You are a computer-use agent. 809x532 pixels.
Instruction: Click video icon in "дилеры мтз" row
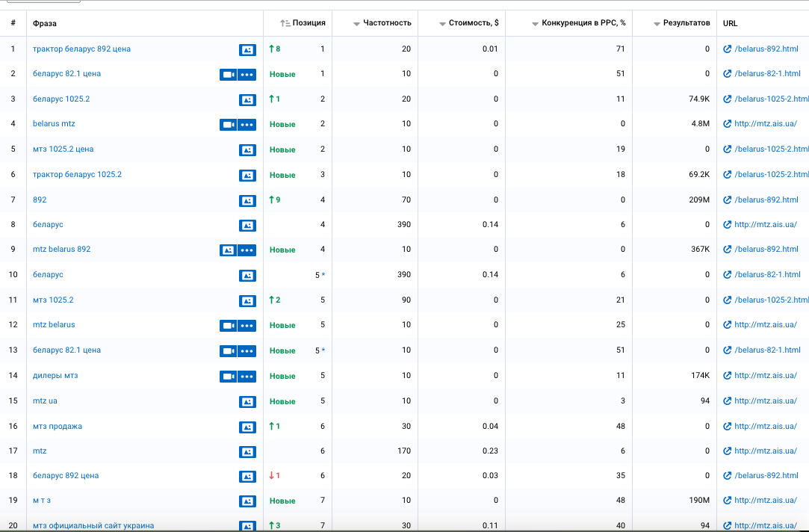pos(228,376)
